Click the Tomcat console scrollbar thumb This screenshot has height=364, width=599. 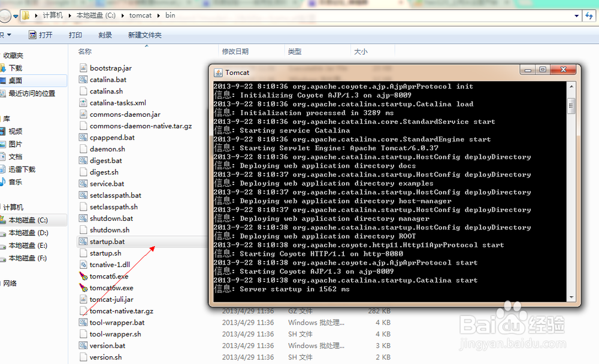tap(571, 106)
